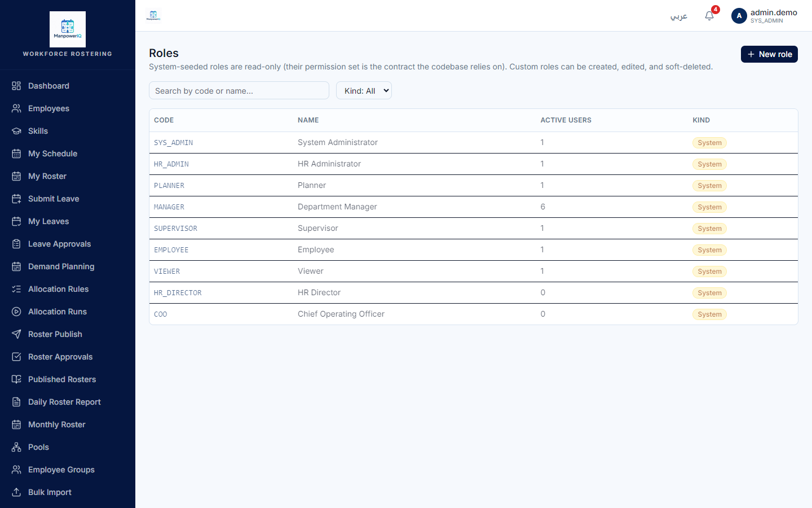Select the PLANNER role code
This screenshot has height=508, width=812.
pos(169,186)
